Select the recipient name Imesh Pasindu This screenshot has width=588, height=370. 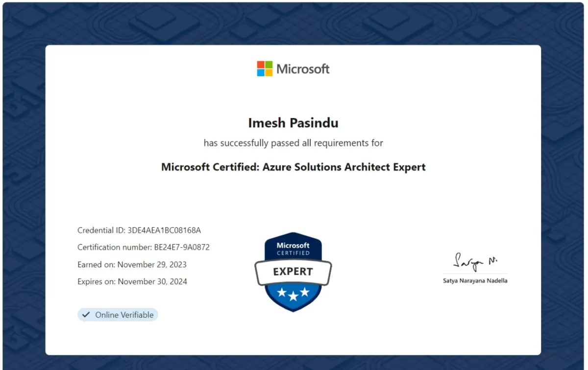click(293, 123)
